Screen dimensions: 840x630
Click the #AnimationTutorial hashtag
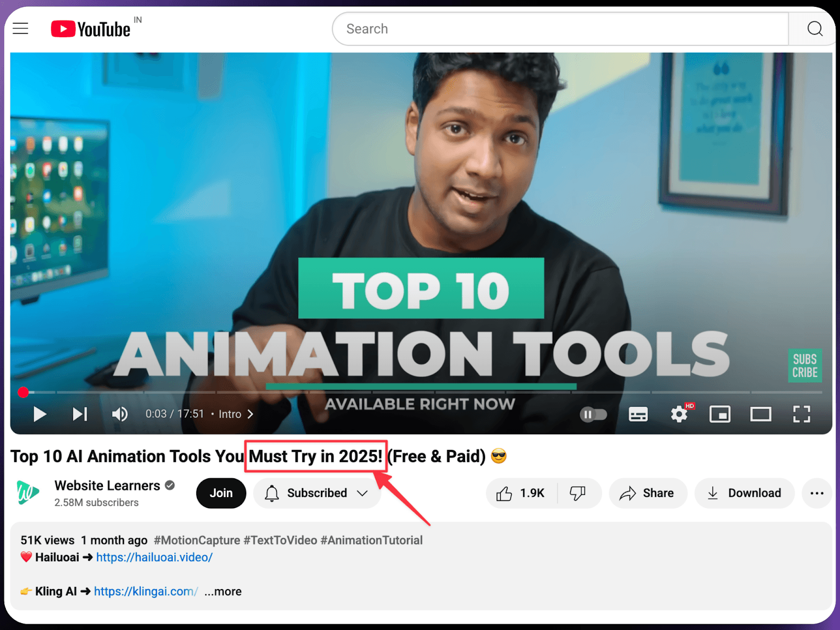(372, 540)
